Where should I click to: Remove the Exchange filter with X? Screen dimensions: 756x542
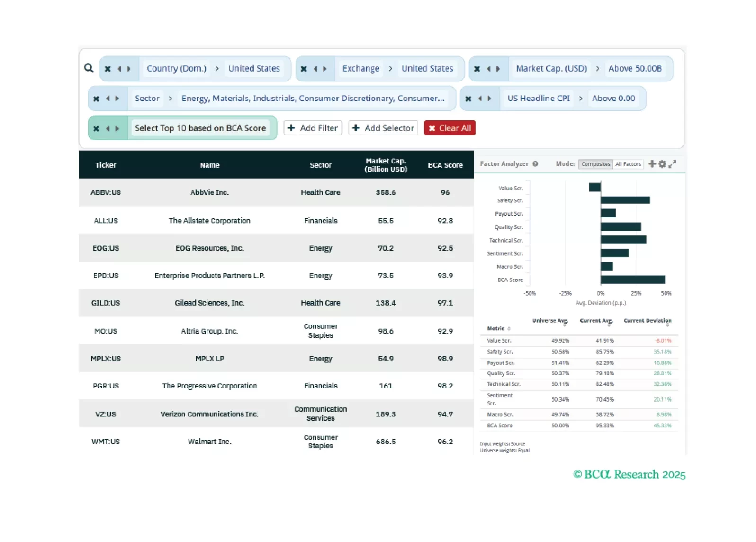[304, 69]
